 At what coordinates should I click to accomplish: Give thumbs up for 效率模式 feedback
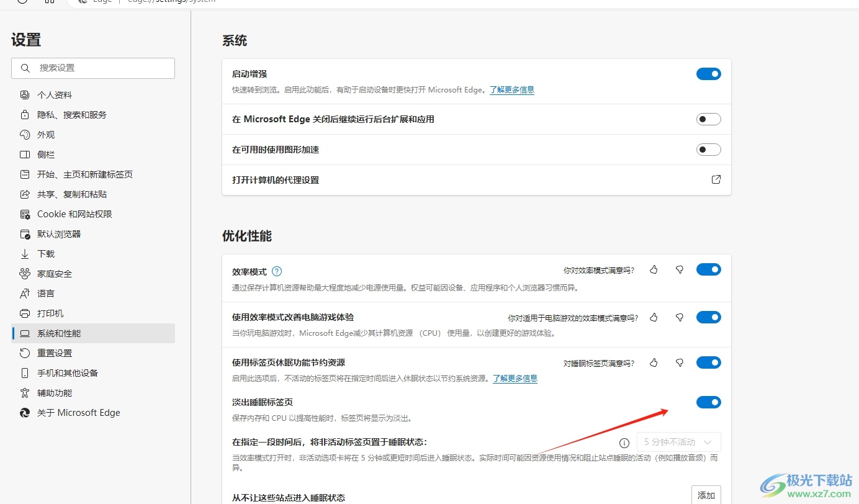coord(654,269)
